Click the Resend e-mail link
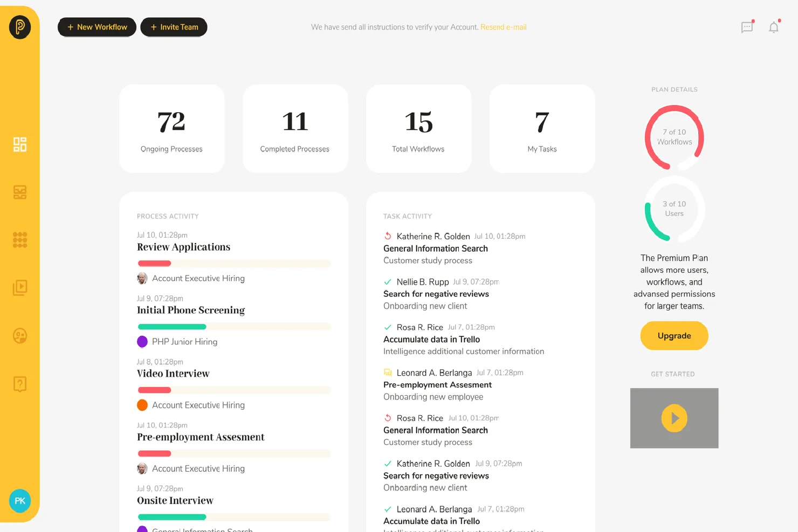The image size is (798, 532). coord(504,27)
